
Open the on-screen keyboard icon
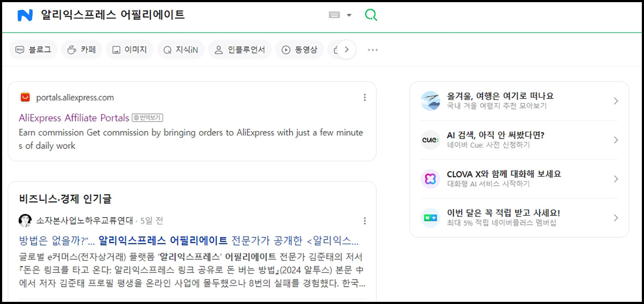click(334, 15)
